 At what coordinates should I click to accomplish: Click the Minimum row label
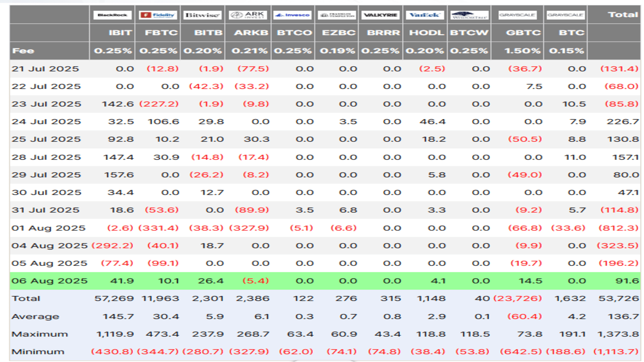pos(38,352)
